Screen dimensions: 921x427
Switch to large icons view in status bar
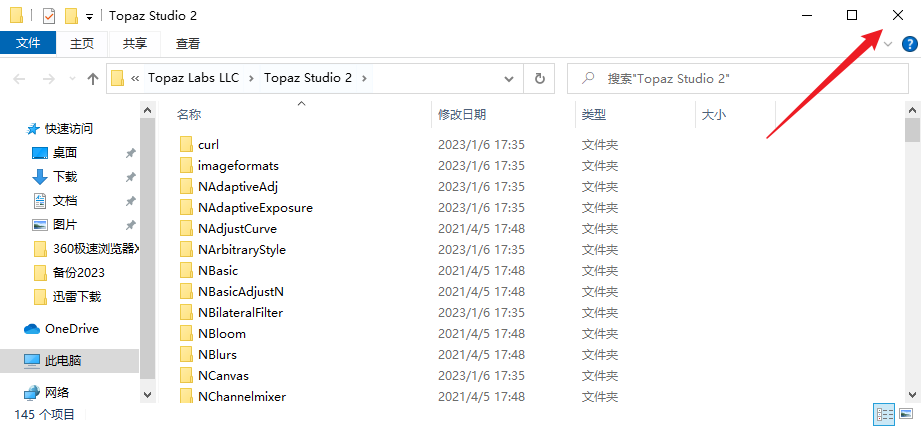coord(905,414)
